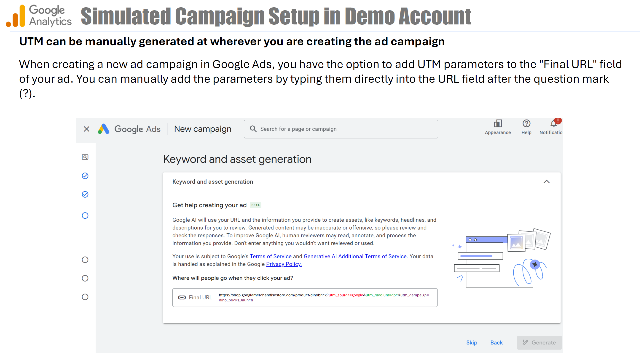644x353 pixels.
Task: Click the Google Ads logo icon
Action: [104, 129]
